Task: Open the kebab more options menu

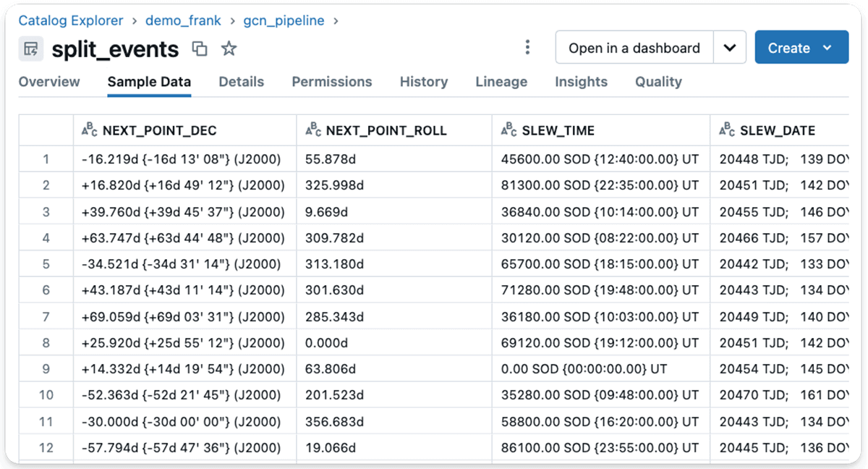Action: [527, 48]
